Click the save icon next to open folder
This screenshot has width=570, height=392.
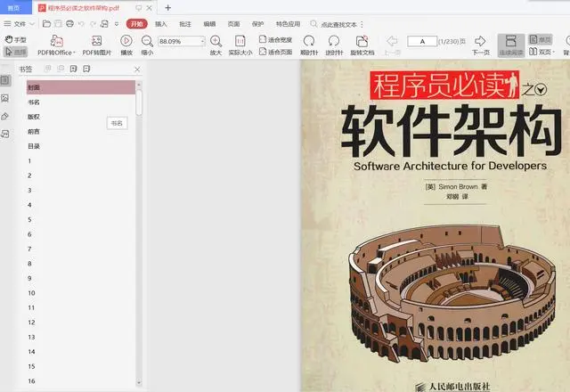click(x=58, y=24)
